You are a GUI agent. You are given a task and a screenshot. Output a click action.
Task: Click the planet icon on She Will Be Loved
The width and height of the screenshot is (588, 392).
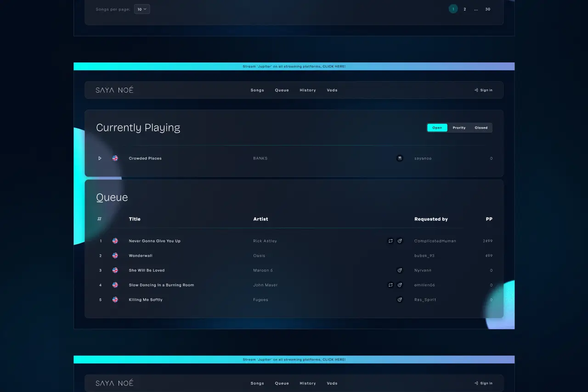tap(400, 270)
